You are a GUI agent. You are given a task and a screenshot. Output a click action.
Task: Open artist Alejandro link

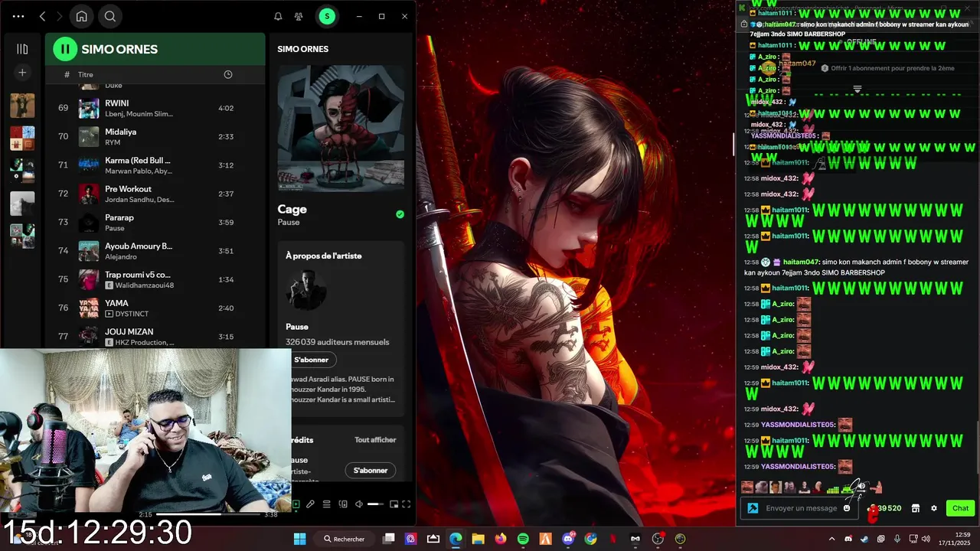[121, 257]
